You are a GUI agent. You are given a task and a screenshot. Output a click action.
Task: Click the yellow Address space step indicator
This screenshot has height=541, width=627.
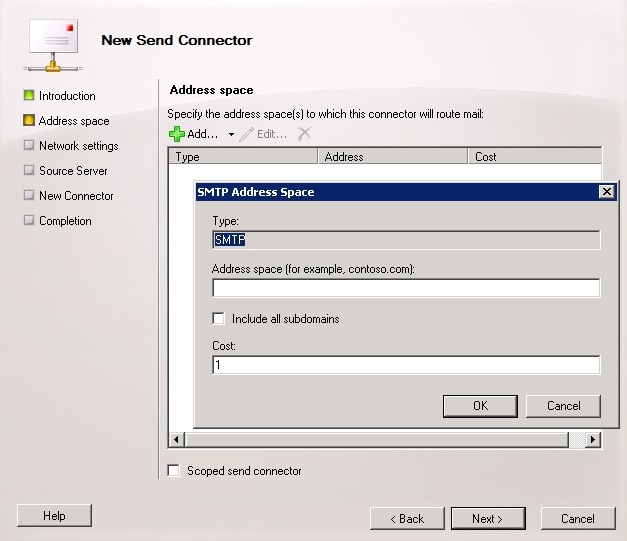[29, 120]
